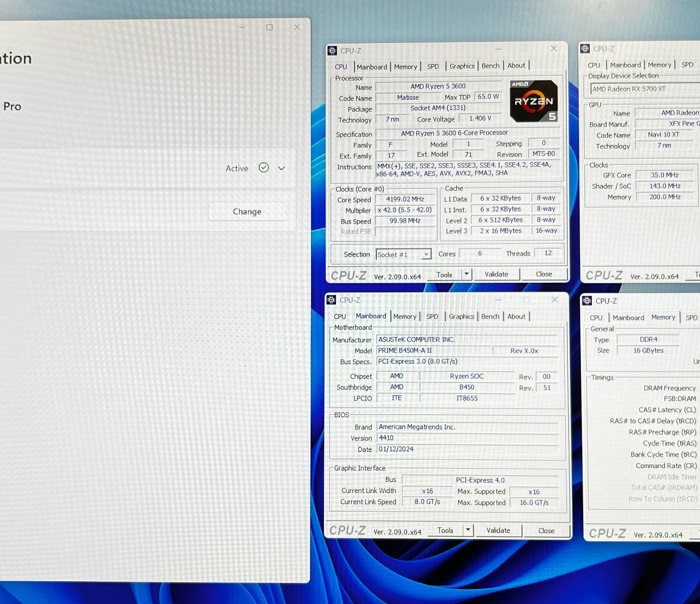This screenshot has height=604, width=700.
Task: Open the SPD tab in the Mainboard window
Action: (432, 317)
